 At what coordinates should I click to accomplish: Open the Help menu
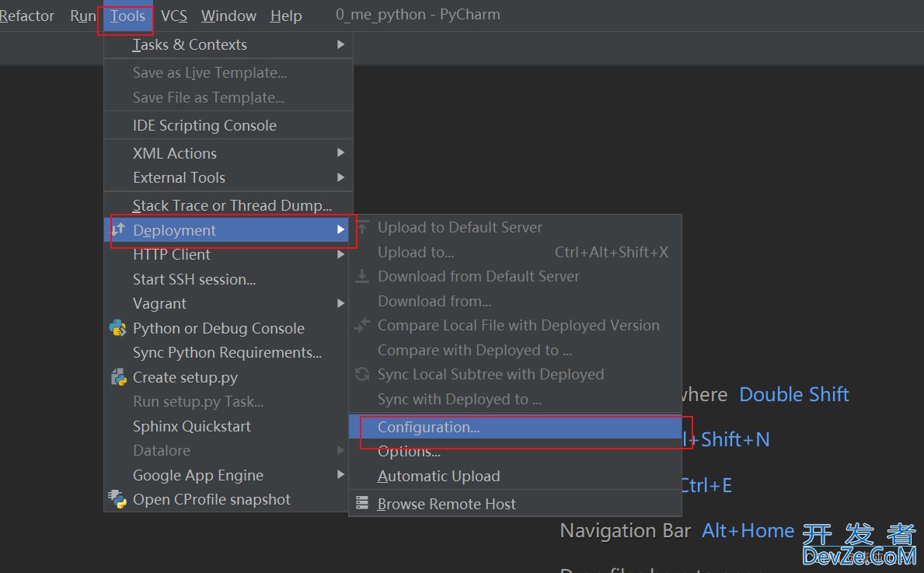click(286, 16)
